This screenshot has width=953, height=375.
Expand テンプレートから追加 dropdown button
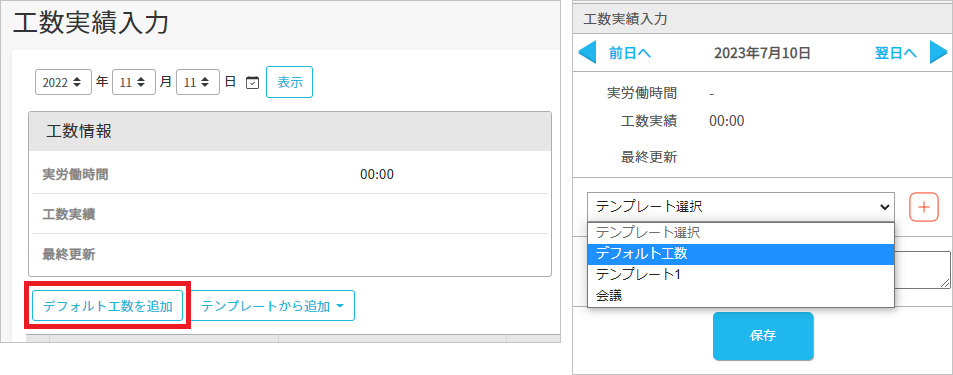[x=273, y=306]
